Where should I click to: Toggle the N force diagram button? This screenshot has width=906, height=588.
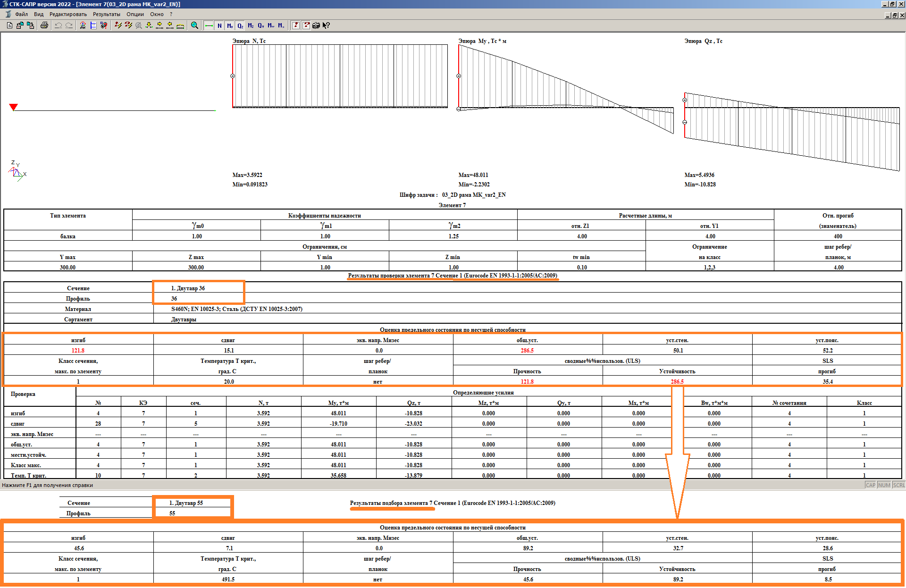click(219, 25)
